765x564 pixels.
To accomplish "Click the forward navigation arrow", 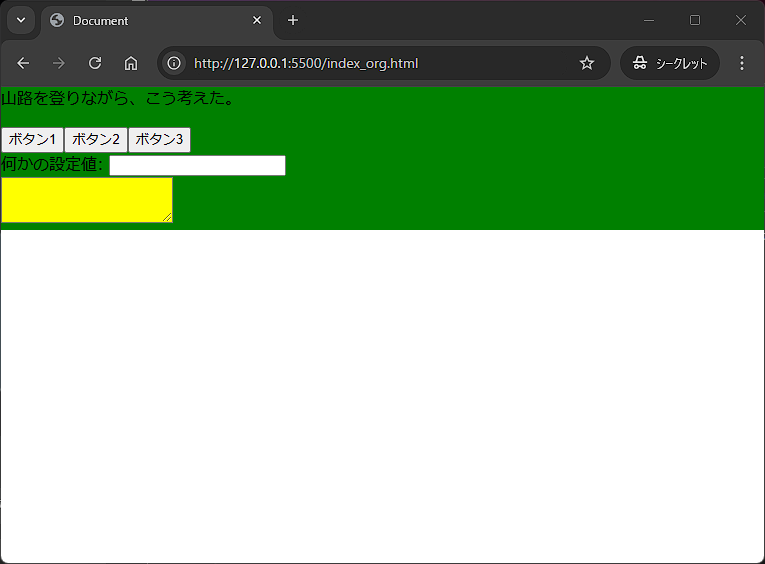I will pyautogui.click(x=59, y=63).
